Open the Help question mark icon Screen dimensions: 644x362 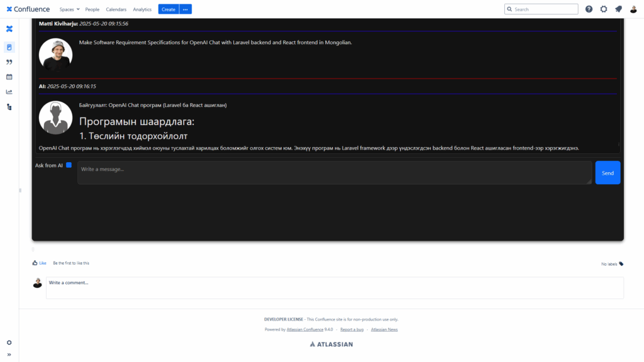tap(589, 9)
